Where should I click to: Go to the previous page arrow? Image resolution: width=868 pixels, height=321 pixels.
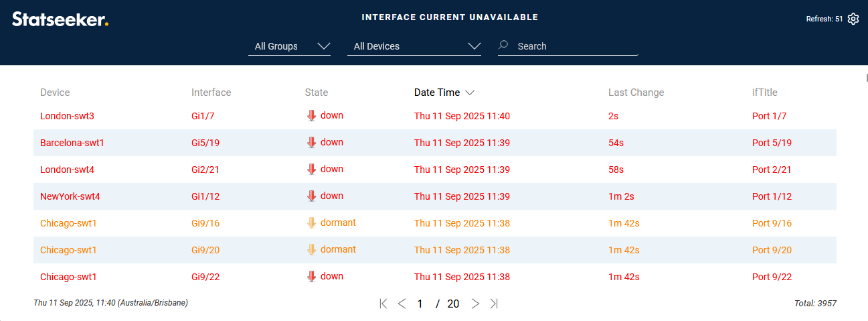coord(402,304)
